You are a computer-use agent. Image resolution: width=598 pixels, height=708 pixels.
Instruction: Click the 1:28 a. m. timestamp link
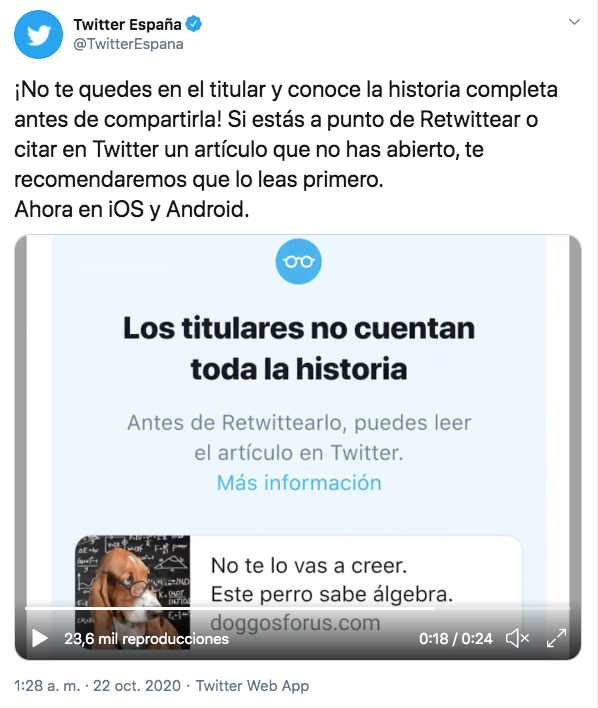pyautogui.click(x=47, y=685)
